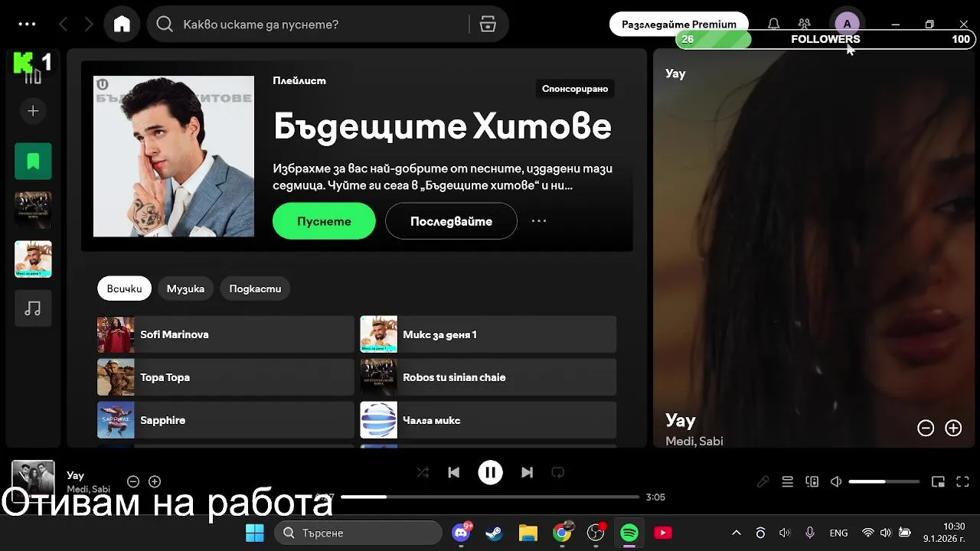Click the search field magnifier icon
Viewport: 980px width, 551px height.
(165, 24)
